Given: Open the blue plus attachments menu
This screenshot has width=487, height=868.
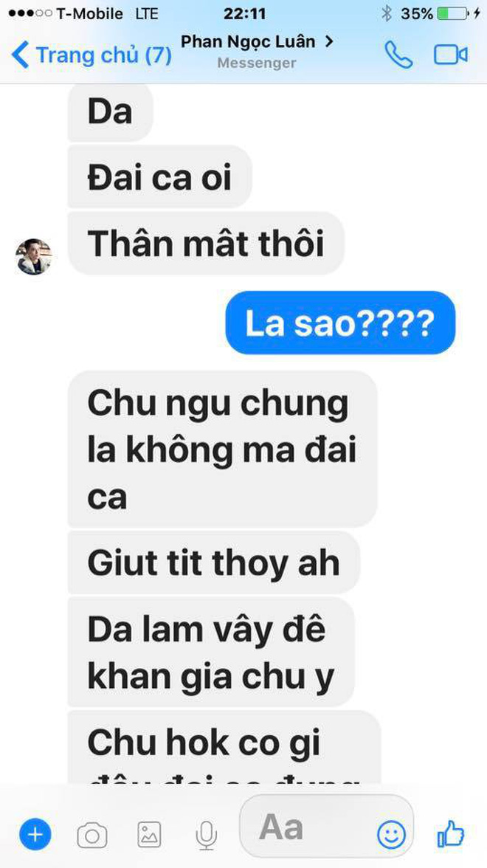Looking at the screenshot, I should click(35, 834).
